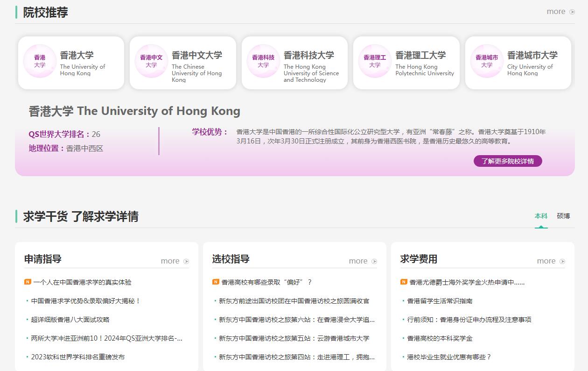
Task: Click the arrow icon beside 申请指导 more
Action: [x=186, y=261]
